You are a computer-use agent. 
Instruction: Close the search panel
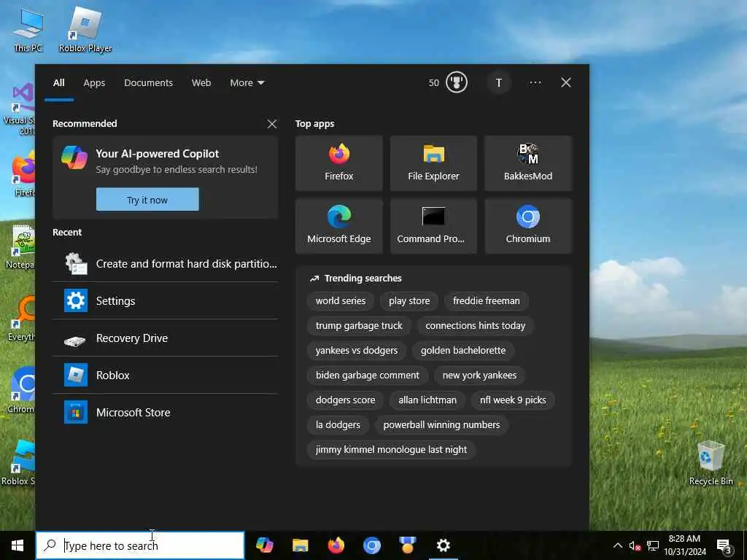566,83
